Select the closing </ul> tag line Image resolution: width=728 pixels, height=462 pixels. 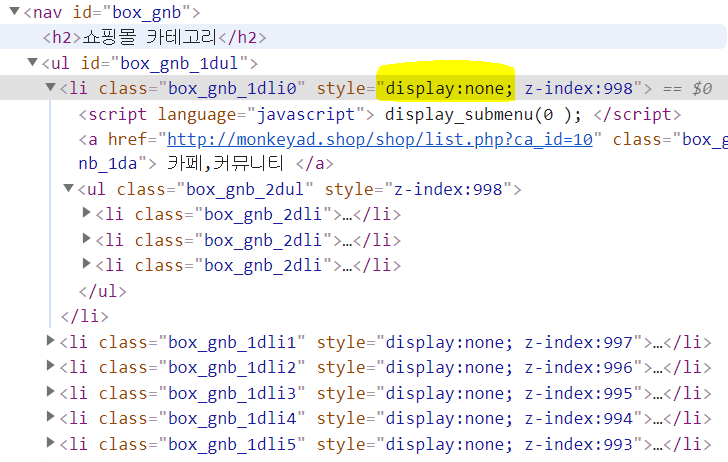coord(103,291)
